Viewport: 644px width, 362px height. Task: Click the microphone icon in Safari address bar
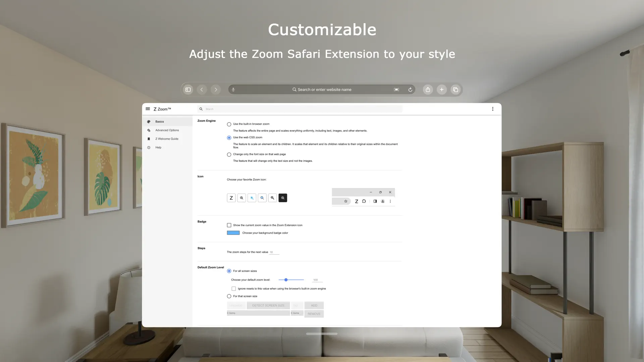[233, 89]
